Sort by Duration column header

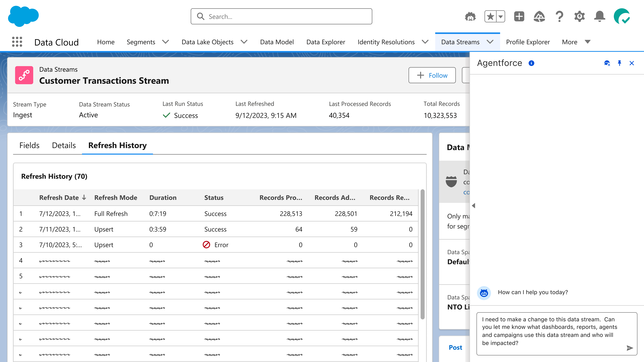pyautogui.click(x=163, y=198)
